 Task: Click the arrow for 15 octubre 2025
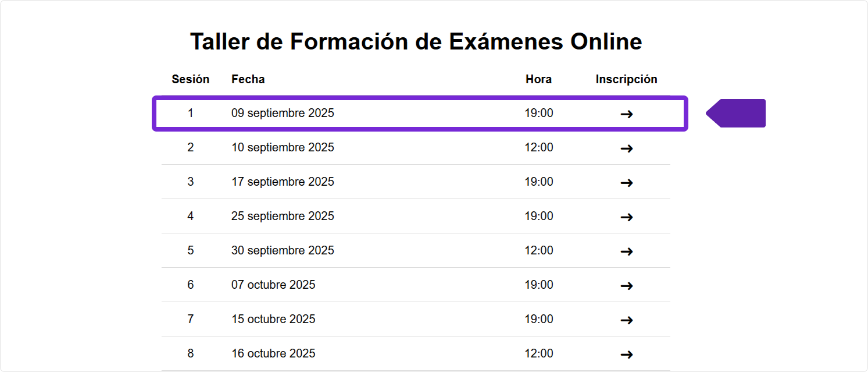[626, 320]
